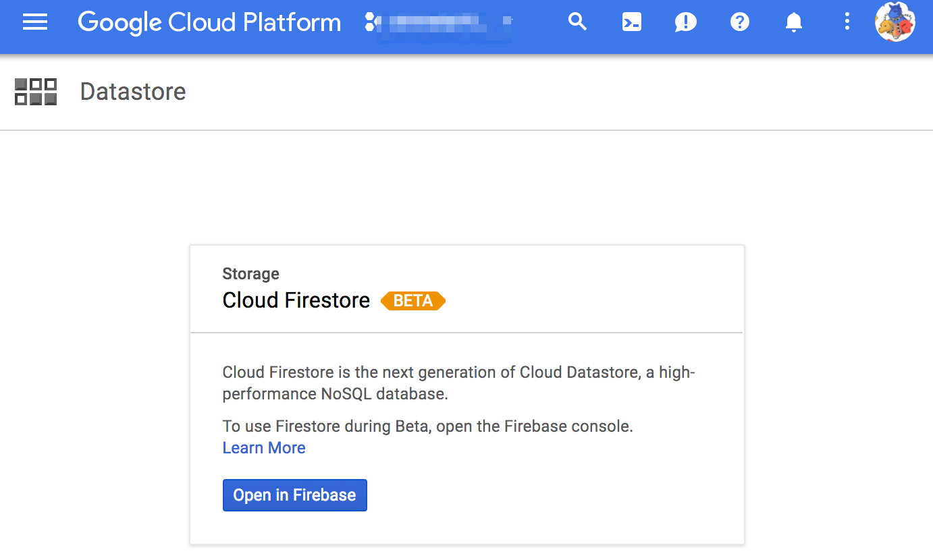Click the Datastore product grid icon
Screen dimensions: 933x560
pos(35,91)
